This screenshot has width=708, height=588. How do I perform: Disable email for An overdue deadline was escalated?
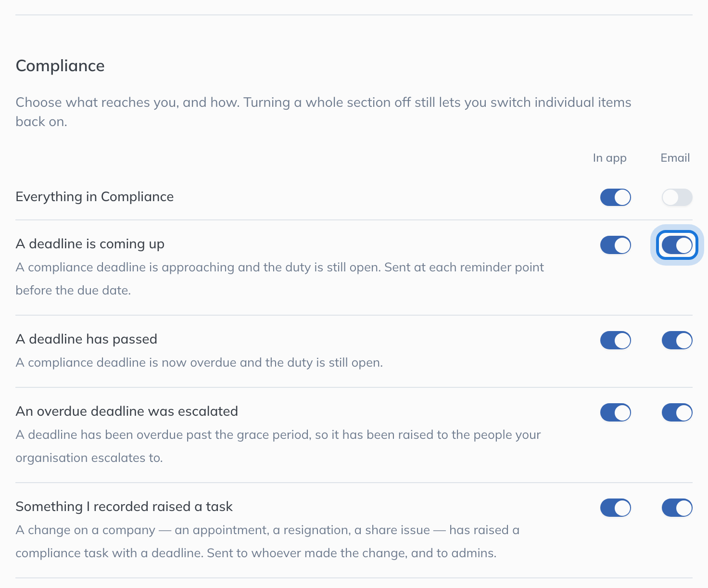tap(677, 412)
